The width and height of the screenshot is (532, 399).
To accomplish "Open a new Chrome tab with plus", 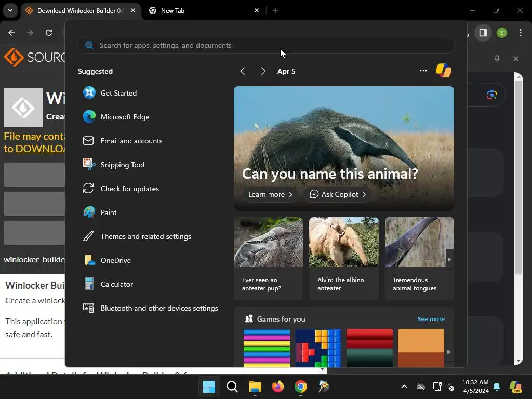I will click(275, 10).
